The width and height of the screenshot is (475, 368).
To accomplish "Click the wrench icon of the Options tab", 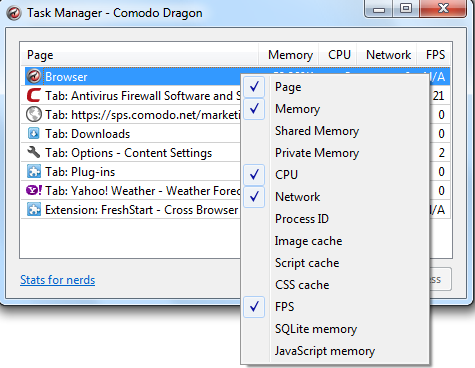I will point(34,152).
